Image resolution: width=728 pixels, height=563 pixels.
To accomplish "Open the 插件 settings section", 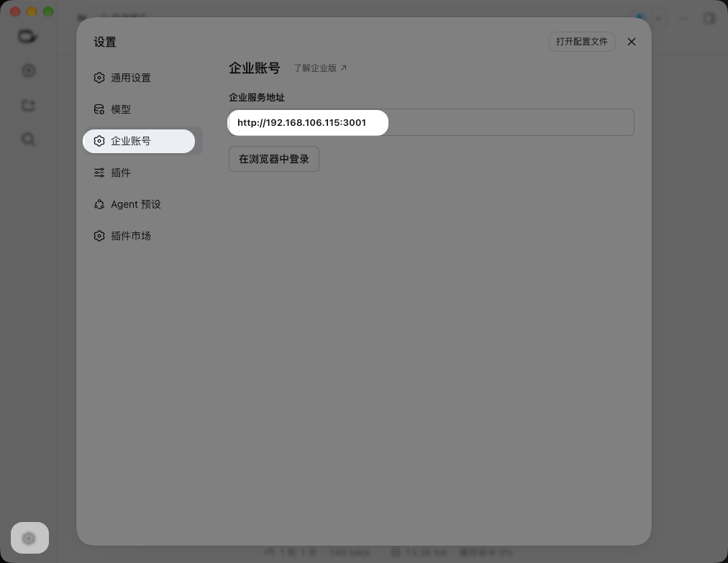I will 142,173.
